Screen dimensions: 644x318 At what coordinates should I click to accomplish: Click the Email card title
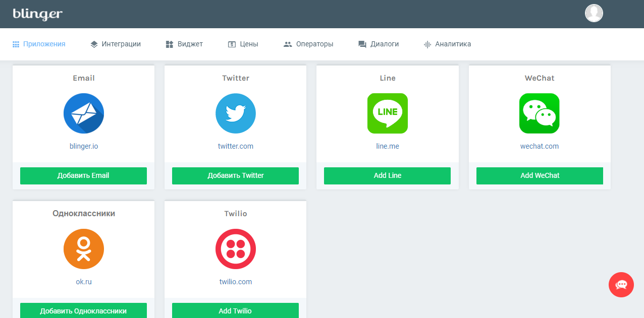click(x=84, y=78)
